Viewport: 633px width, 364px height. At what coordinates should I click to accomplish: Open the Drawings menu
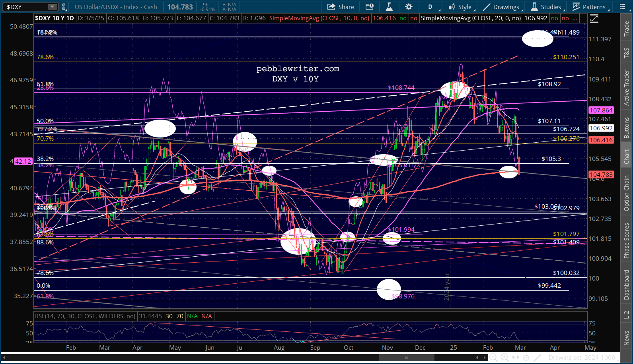(502, 7)
